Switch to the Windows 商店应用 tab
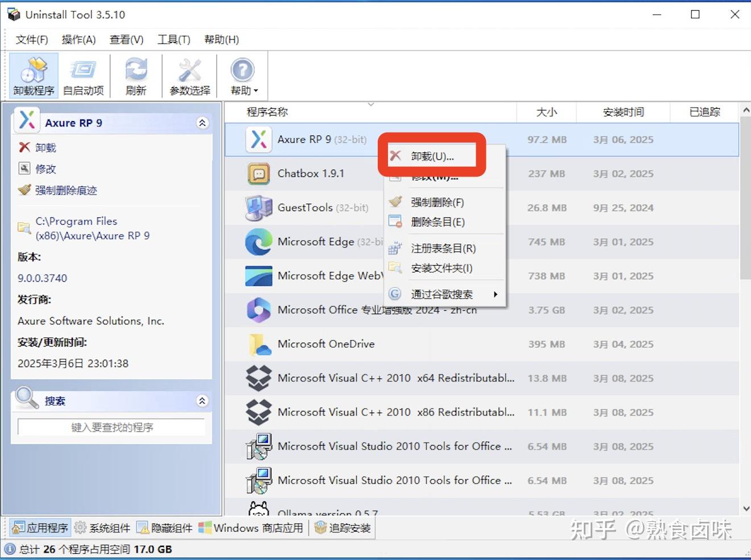This screenshot has height=560, width=751. pyautogui.click(x=251, y=528)
